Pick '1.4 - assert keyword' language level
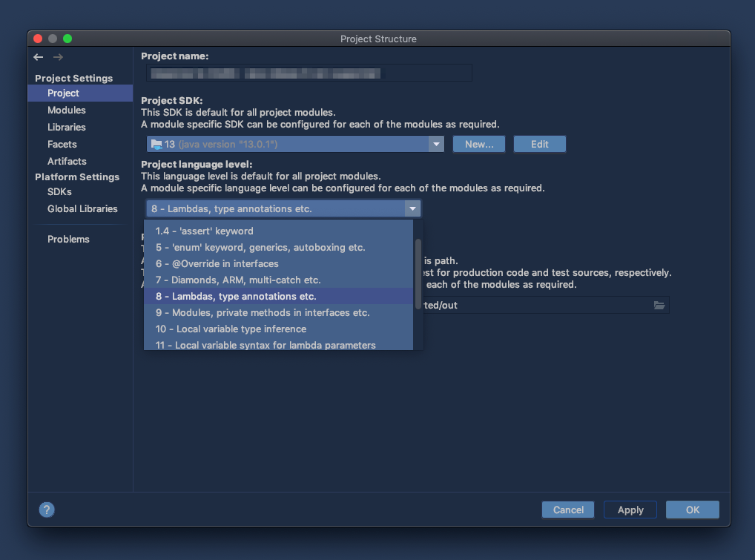The image size is (755, 560). (x=204, y=231)
